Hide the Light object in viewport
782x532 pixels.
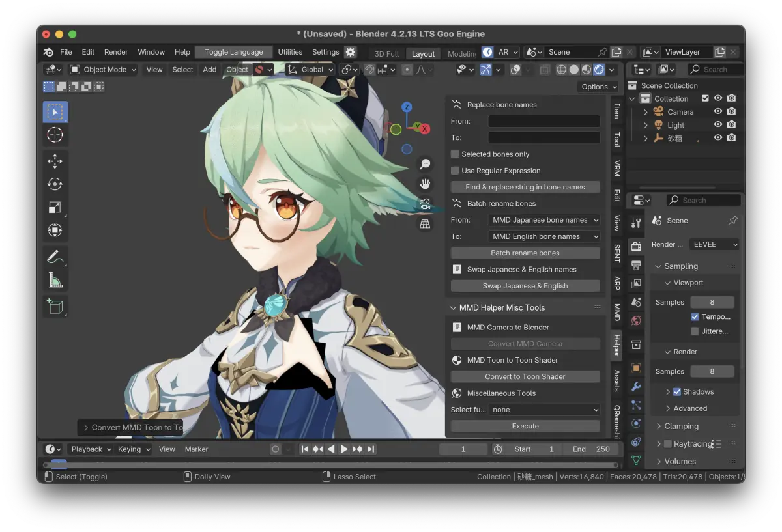[718, 125]
